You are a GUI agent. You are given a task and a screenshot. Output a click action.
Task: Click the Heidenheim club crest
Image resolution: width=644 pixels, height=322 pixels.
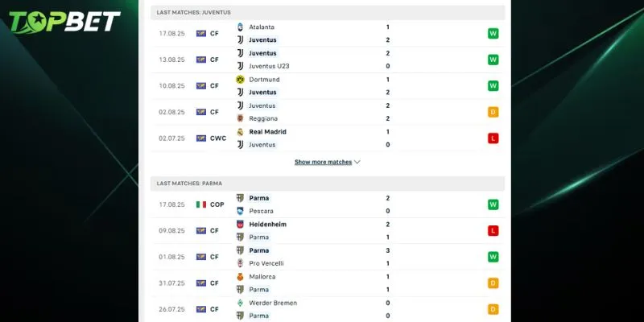pos(240,225)
